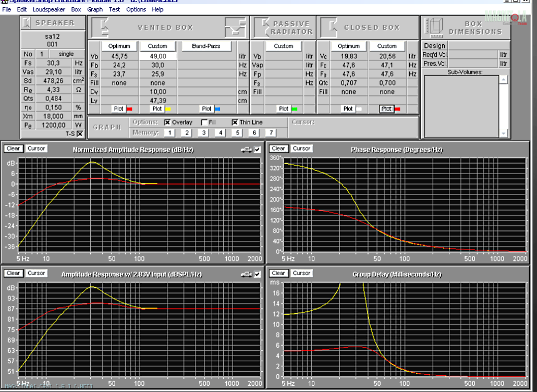Open the Test menu

click(x=114, y=9)
